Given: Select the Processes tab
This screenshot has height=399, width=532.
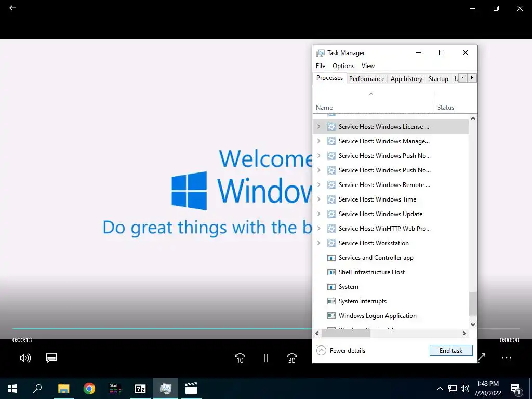Looking at the screenshot, I should click(329, 78).
